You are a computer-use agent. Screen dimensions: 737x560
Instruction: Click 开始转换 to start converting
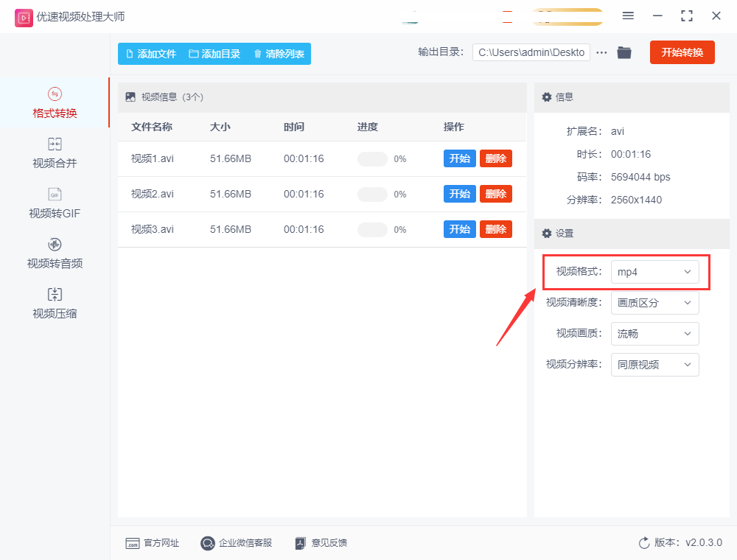tap(682, 52)
